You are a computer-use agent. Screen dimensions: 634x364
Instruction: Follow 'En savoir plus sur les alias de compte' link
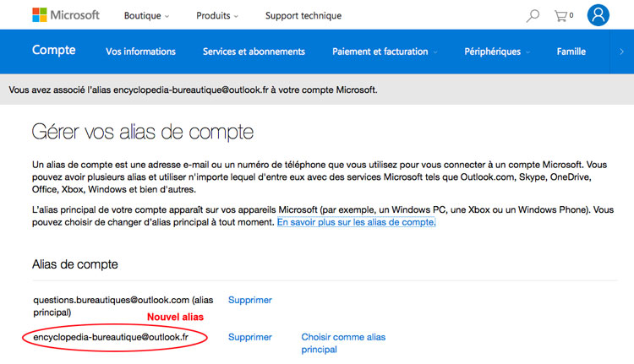coord(356,222)
